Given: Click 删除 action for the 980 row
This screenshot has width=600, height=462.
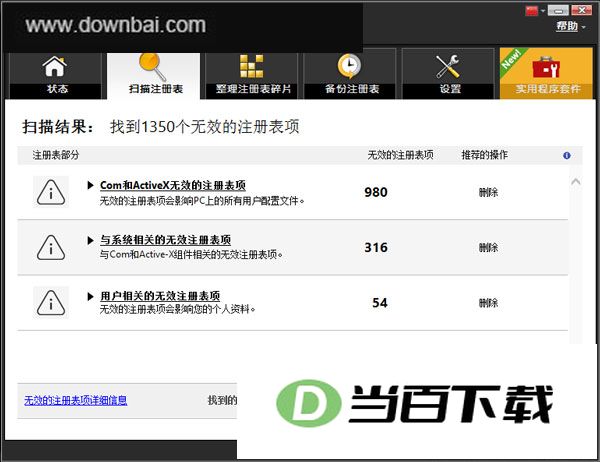Looking at the screenshot, I should (488, 192).
